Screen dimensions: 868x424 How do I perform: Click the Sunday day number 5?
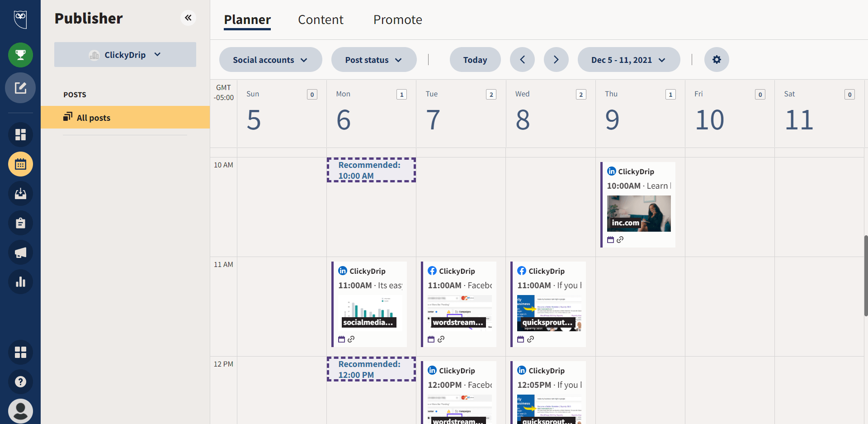(254, 120)
